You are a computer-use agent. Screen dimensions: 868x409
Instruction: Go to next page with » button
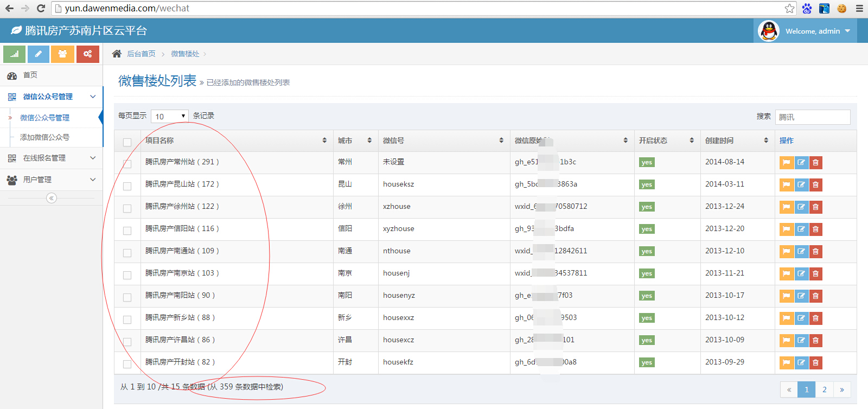point(842,389)
